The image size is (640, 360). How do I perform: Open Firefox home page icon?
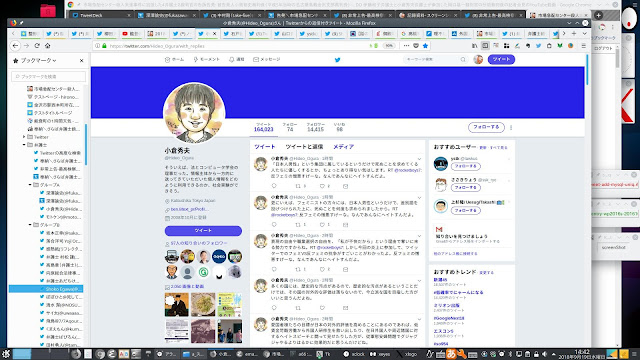tap(47, 46)
